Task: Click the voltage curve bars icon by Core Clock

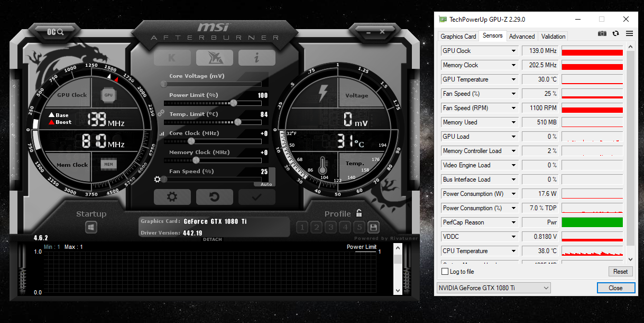Action: pyautogui.click(x=162, y=134)
